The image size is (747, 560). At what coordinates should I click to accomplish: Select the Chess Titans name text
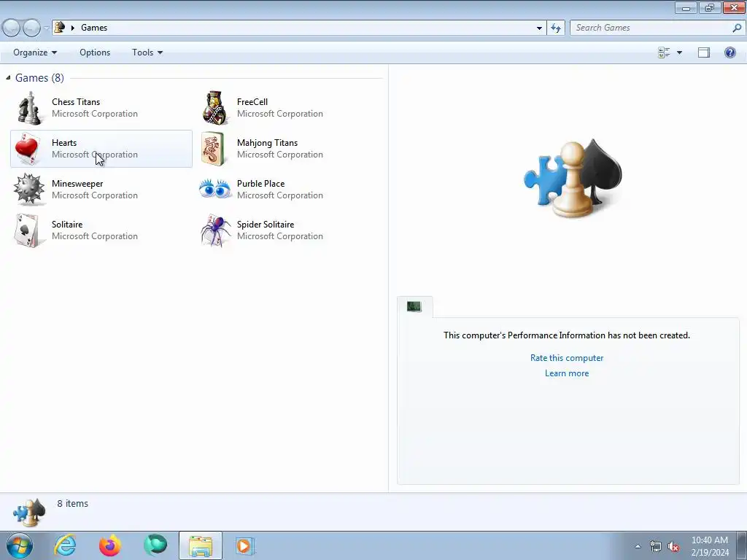pos(76,102)
